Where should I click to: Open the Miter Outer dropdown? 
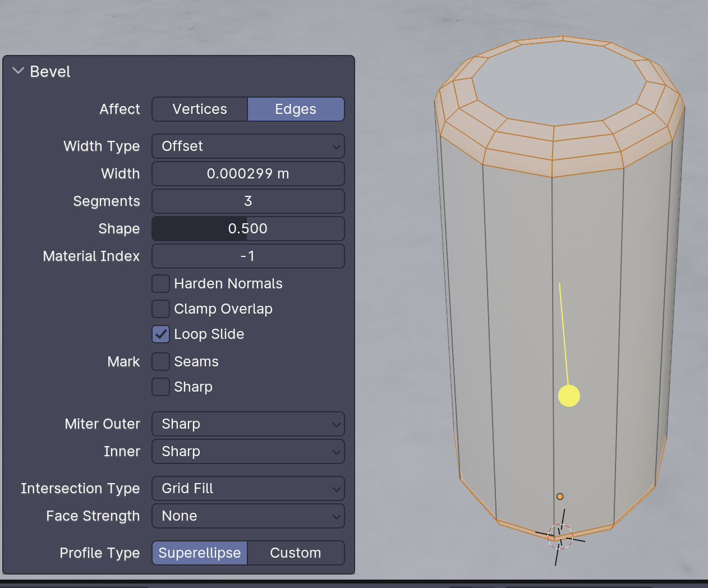(x=248, y=424)
